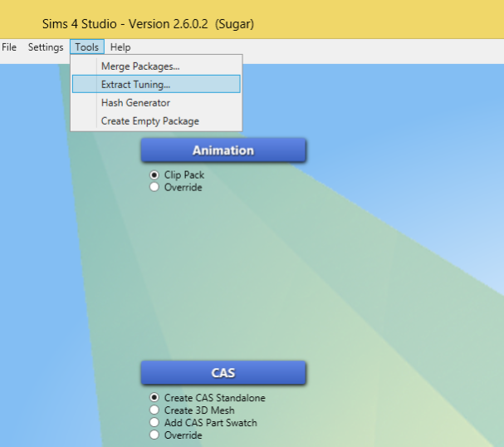The image size is (504, 447).
Task: Click the Sims 4 Studio version title
Action: [x=148, y=24]
